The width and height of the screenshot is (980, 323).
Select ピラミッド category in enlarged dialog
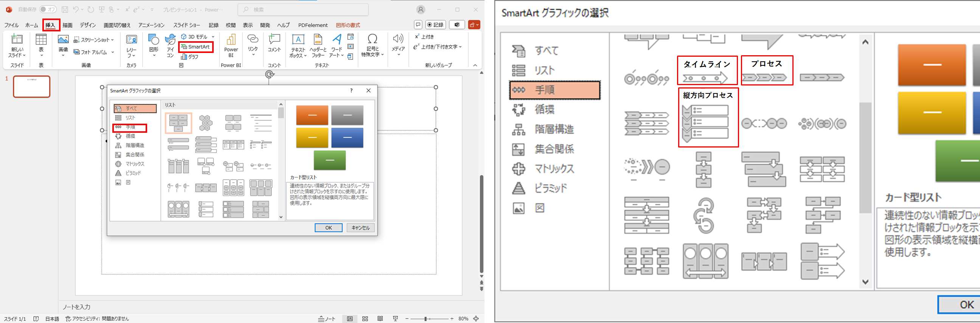pyautogui.click(x=550, y=188)
